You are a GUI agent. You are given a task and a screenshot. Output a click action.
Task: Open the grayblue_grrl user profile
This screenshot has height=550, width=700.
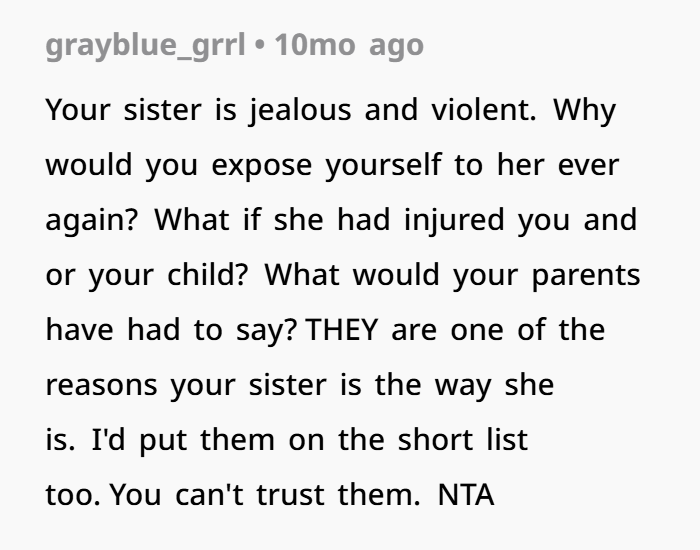tap(146, 46)
